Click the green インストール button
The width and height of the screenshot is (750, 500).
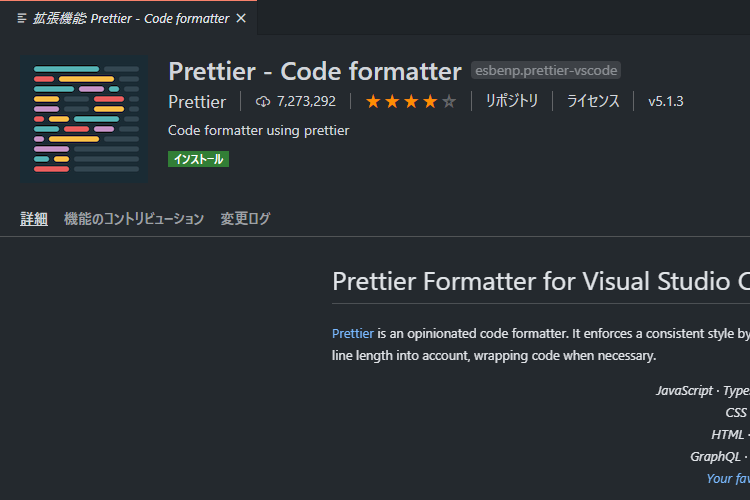pos(198,159)
